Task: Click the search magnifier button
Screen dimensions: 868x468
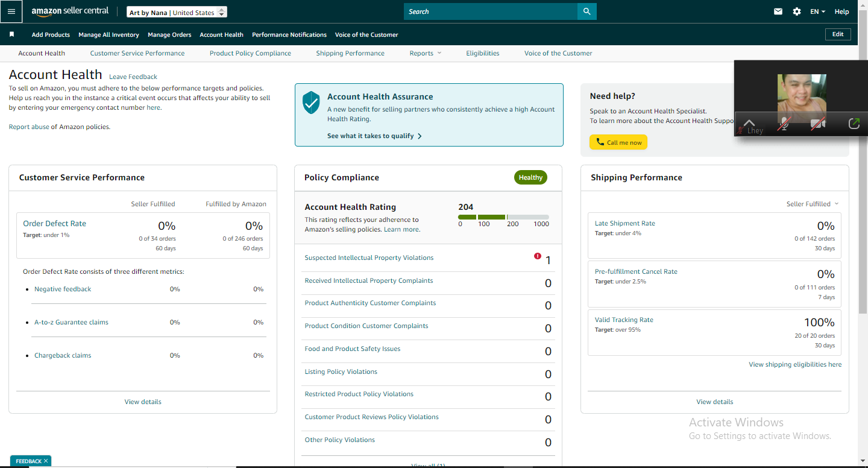Action: (587, 11)
